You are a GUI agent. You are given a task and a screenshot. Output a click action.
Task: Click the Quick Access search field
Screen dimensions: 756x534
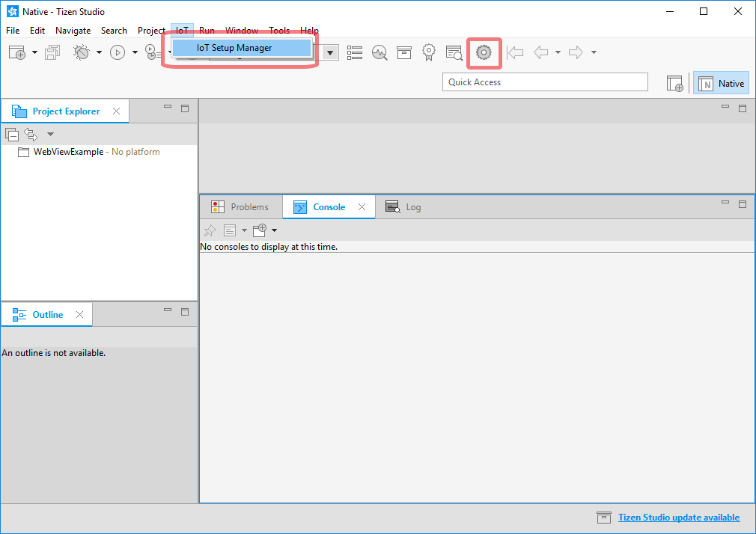click(544, 82)
